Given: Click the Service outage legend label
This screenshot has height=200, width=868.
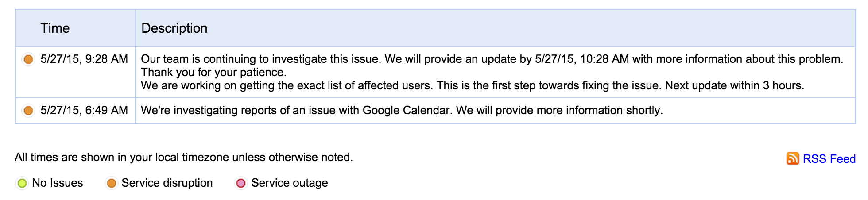Looking at the screenshot, I should click(x=290, y=183).
